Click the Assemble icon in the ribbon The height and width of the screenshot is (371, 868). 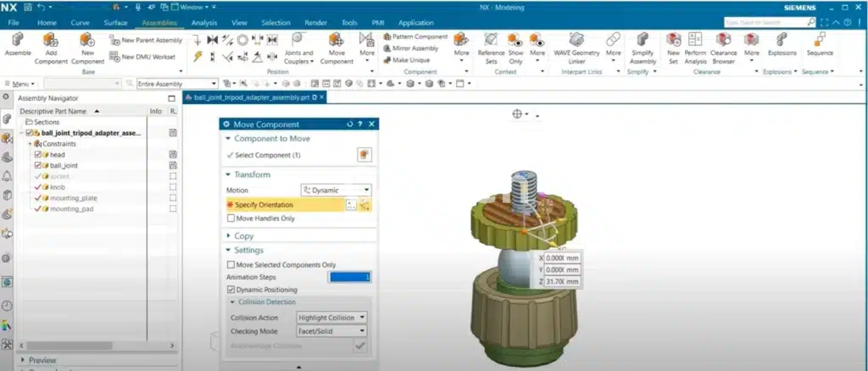click(x=18, y=41)
